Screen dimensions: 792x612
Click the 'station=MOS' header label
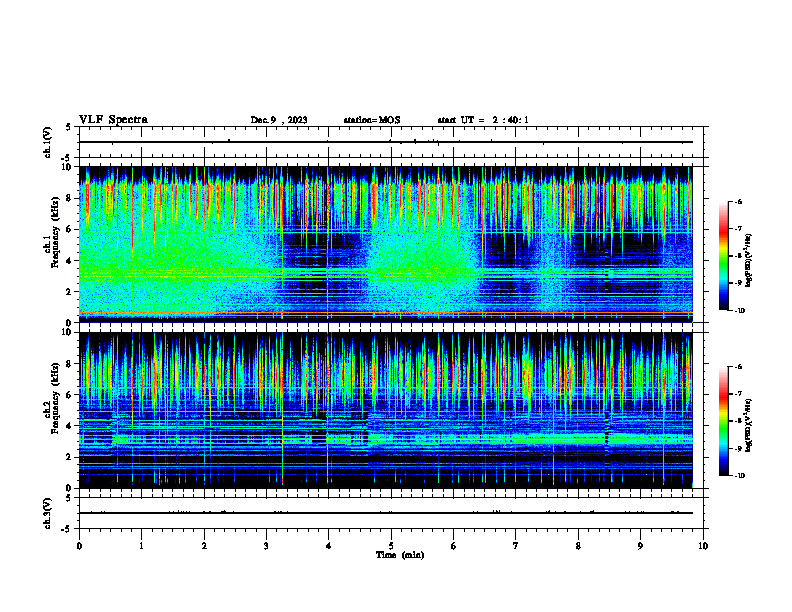point(372,120)
